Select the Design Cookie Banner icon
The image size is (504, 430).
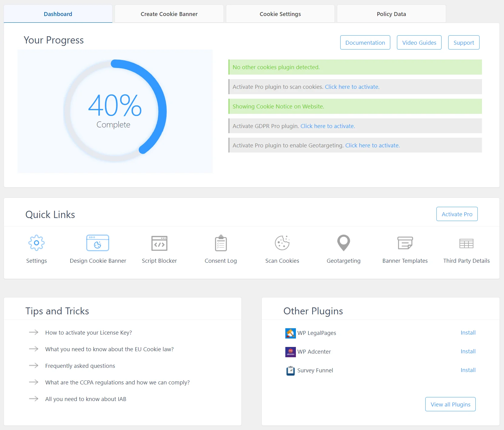pos(97,243)
